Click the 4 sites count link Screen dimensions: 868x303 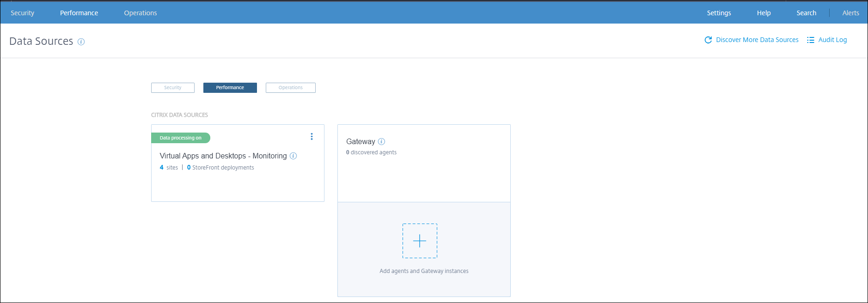click(169, 168)
